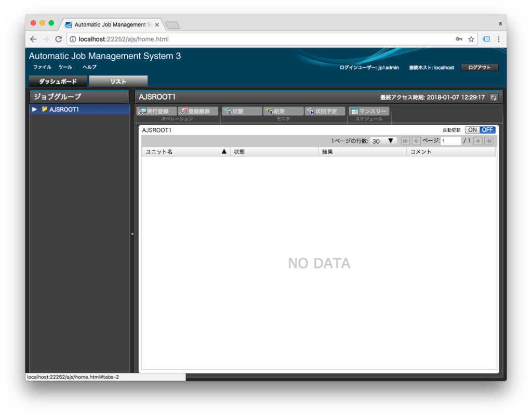Click the page number input field

coord(450,140)
